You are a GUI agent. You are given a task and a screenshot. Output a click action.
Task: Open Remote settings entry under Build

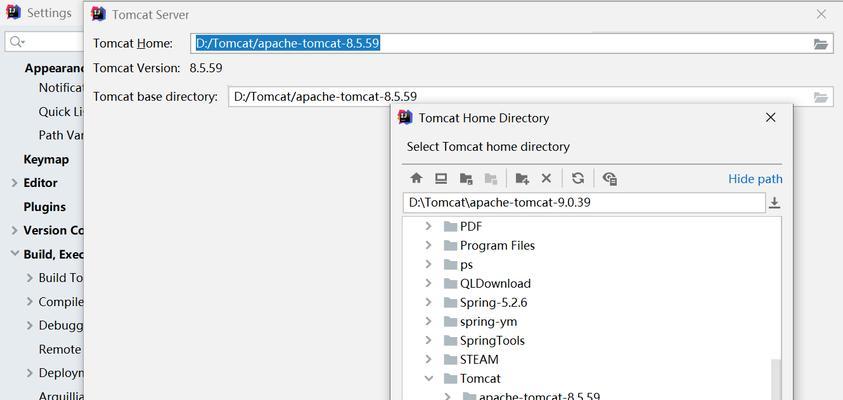[x=60, y=349]
